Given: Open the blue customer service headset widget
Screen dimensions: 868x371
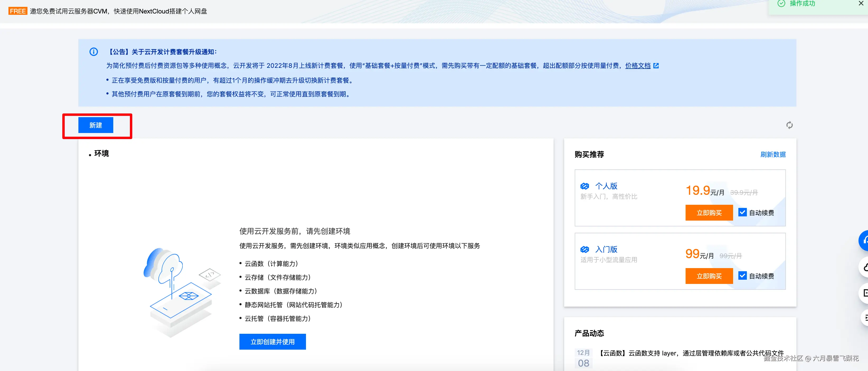Looking at the screenshot, I should 864,240.
